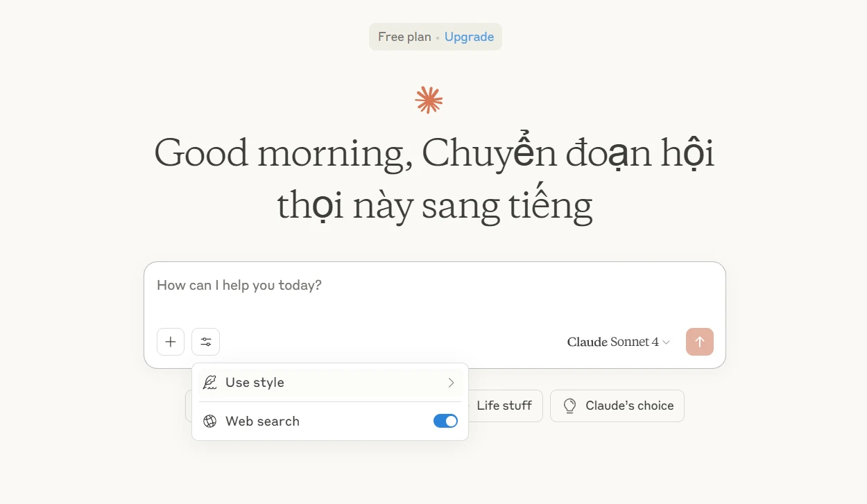Select the Use style menu entry

(x=330, y=383)
